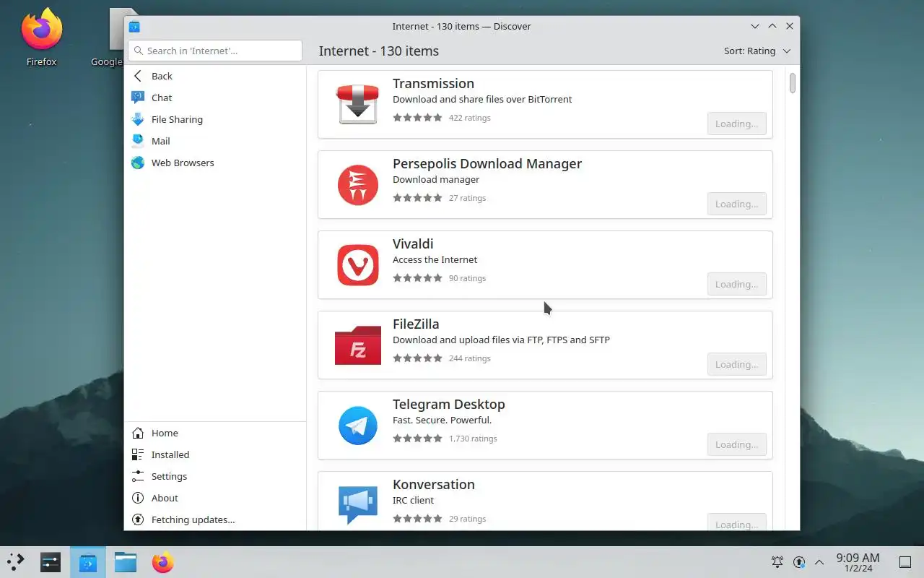Viewport: 924px width, 578px height.
Task: Go to the Chat category
Action: [215, 98]
